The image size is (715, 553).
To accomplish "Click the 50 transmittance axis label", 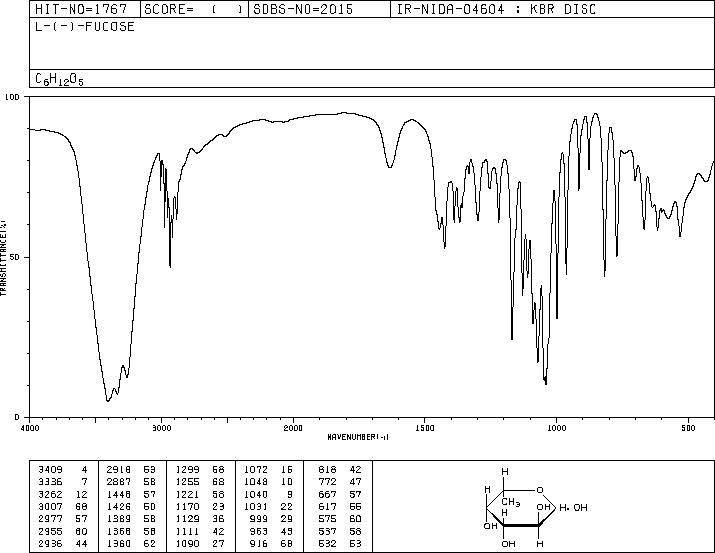I will pyautogui.click(x=16, y=257).
